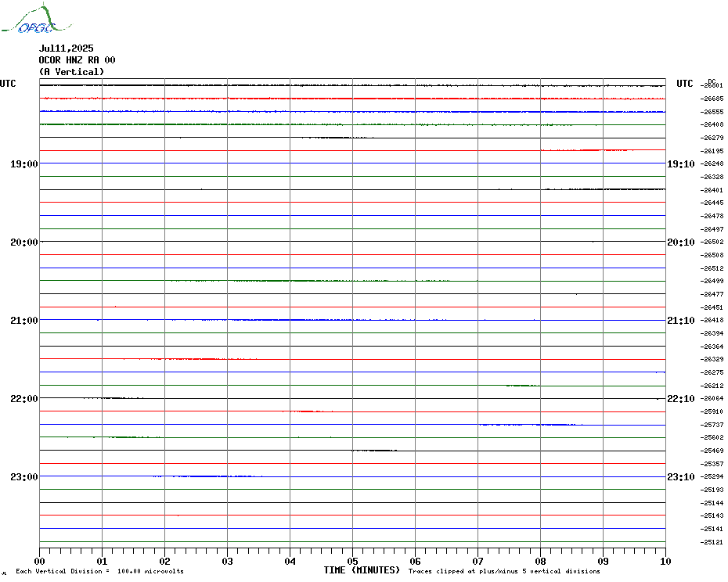Click the DC offset value -26499
728x582 pixels.
click(x=712, y=281)
